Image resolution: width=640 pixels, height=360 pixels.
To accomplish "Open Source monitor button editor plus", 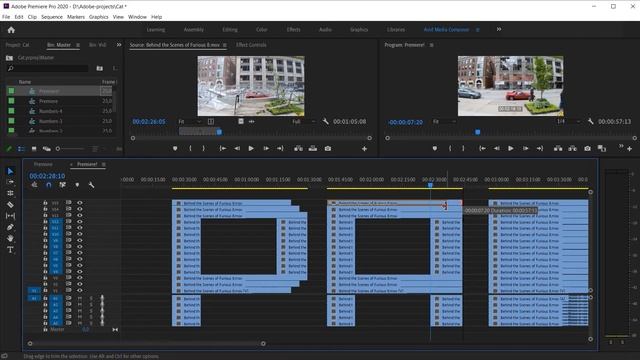I will (364, 149).
